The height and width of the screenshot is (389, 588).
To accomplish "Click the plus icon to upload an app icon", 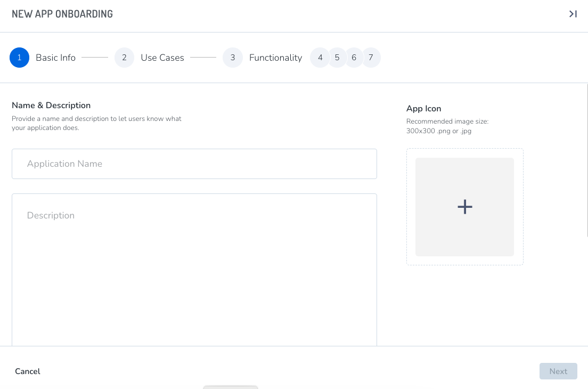I will pyautogui.click(x=464, y=207).
